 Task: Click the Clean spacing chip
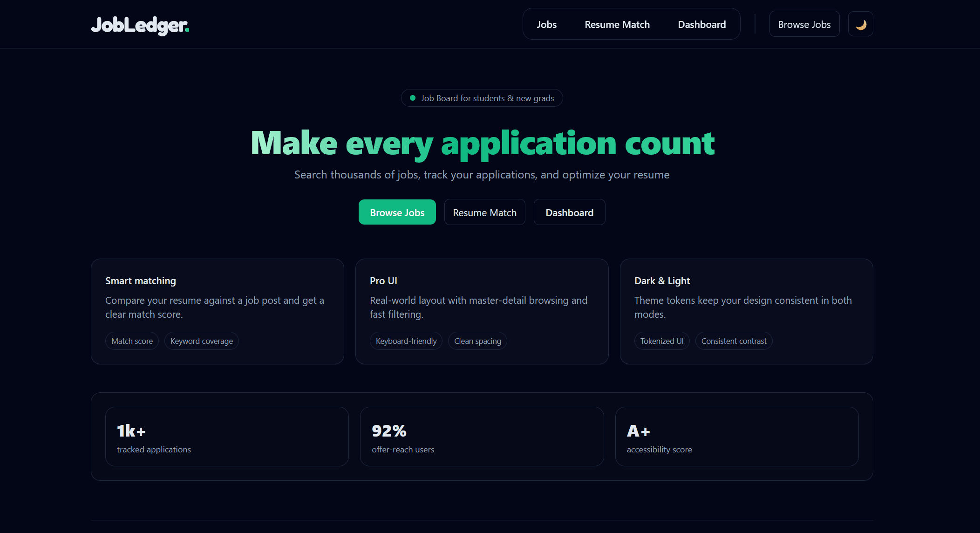(x=477, y=341)
